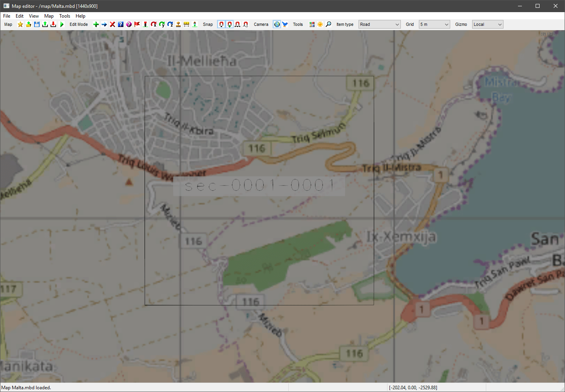Select the blue Z-axis rotate tool

click(x=170, y=24)
